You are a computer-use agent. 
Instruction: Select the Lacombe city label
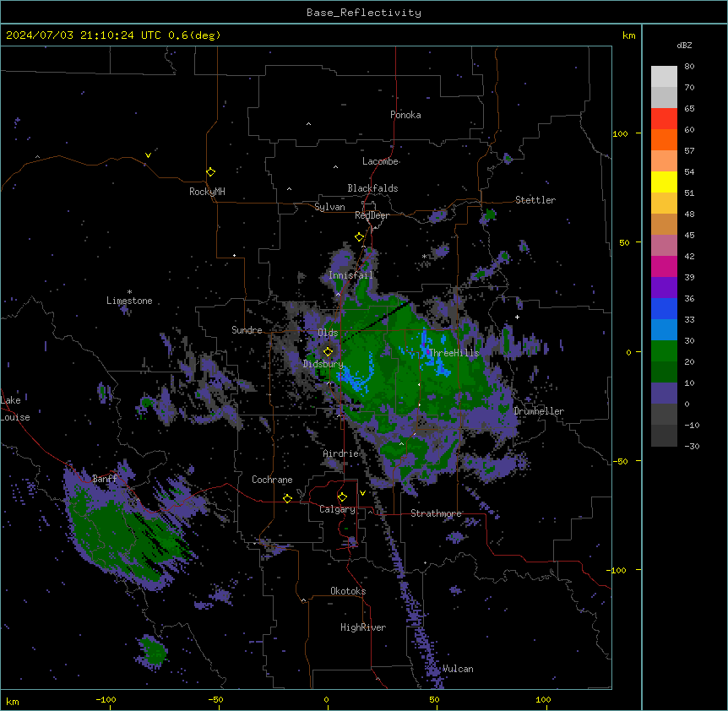(x=380, y=161)
